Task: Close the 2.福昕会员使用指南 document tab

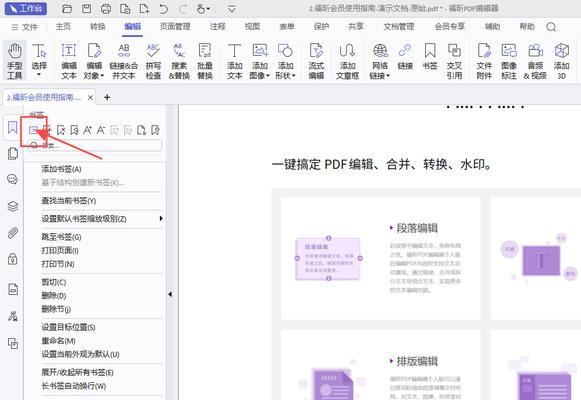Action: point(90,98)
